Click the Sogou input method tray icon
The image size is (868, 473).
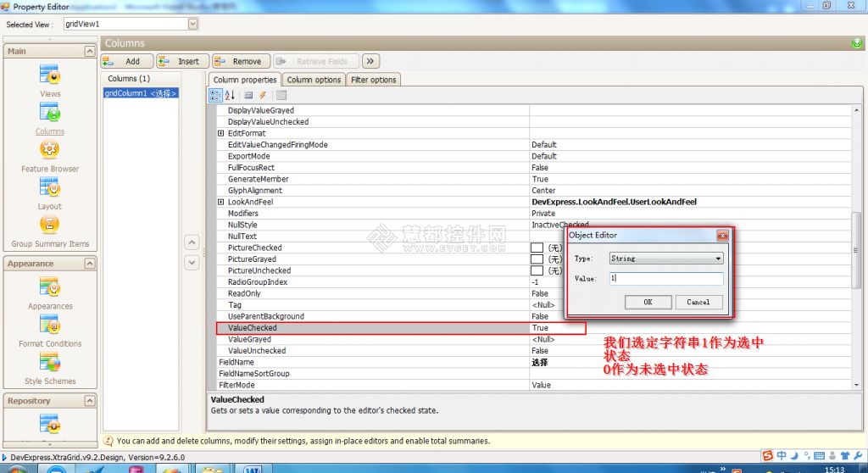767,455
